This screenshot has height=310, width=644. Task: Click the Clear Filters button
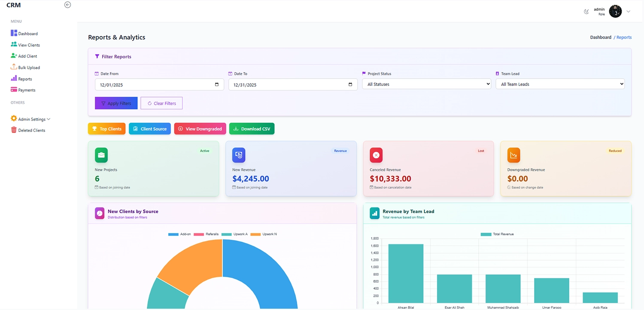pos(161,103)
